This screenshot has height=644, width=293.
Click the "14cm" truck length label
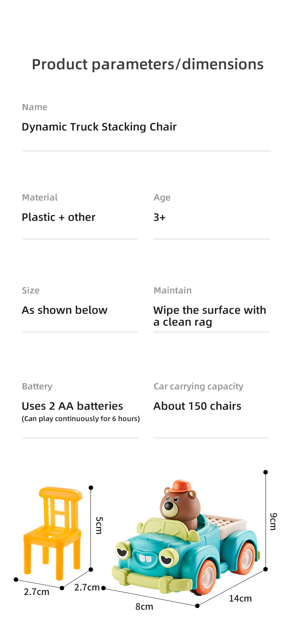point(240,598)
